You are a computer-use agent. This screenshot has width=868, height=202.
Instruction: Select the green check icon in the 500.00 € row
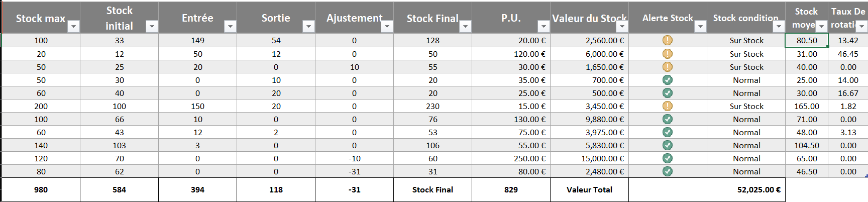pos(667,93)
